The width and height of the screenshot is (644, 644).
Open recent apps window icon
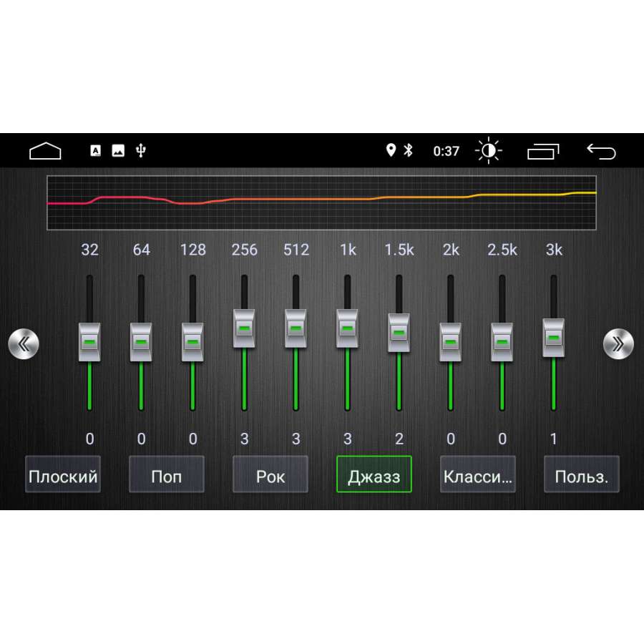click(543, 151)
